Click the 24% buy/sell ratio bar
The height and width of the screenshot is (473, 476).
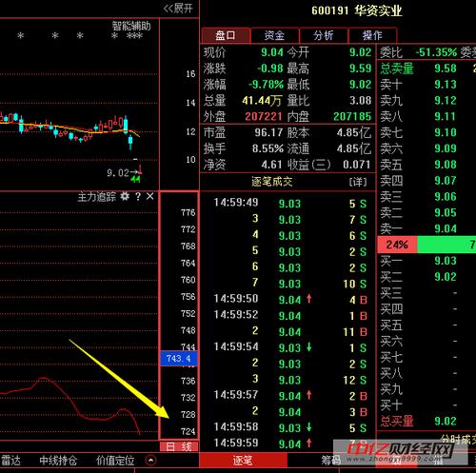[397, 245]
